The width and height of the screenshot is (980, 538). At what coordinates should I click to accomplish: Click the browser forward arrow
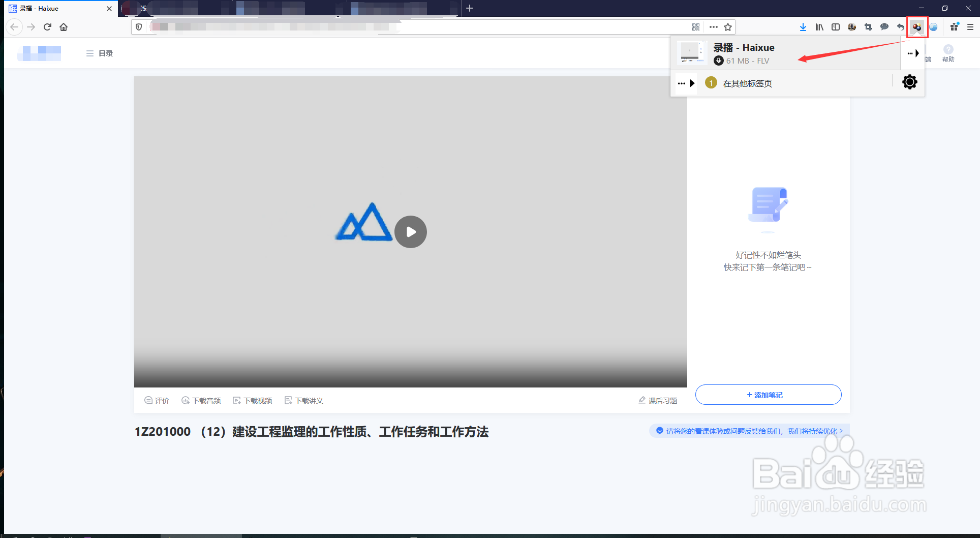pos(31,27)
